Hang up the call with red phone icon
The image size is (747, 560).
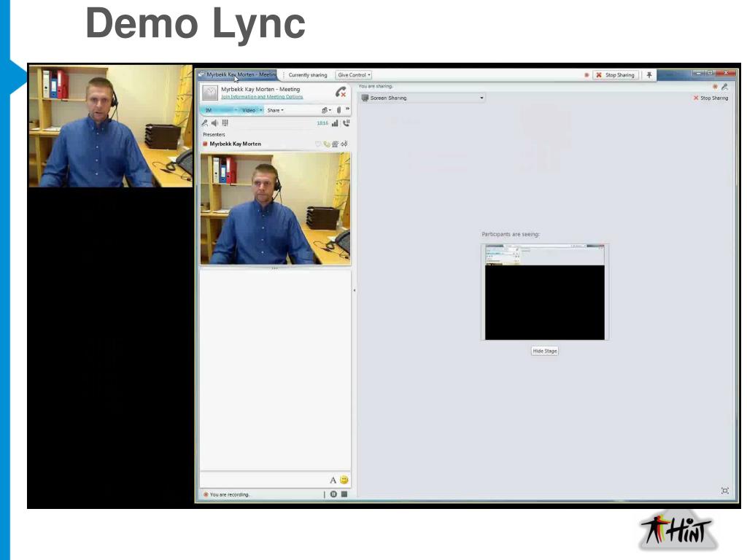pyautogui.click(x=341, y=92)
